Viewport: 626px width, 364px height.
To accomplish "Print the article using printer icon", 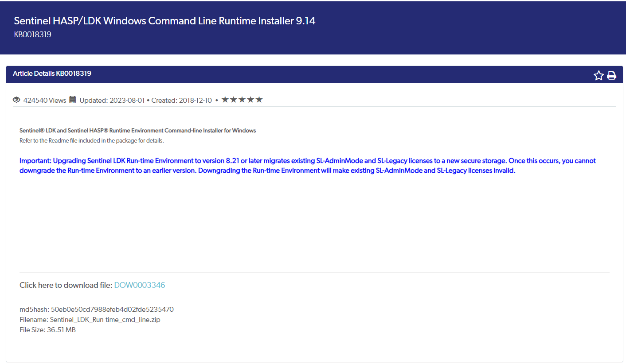I will click(612, 76).
